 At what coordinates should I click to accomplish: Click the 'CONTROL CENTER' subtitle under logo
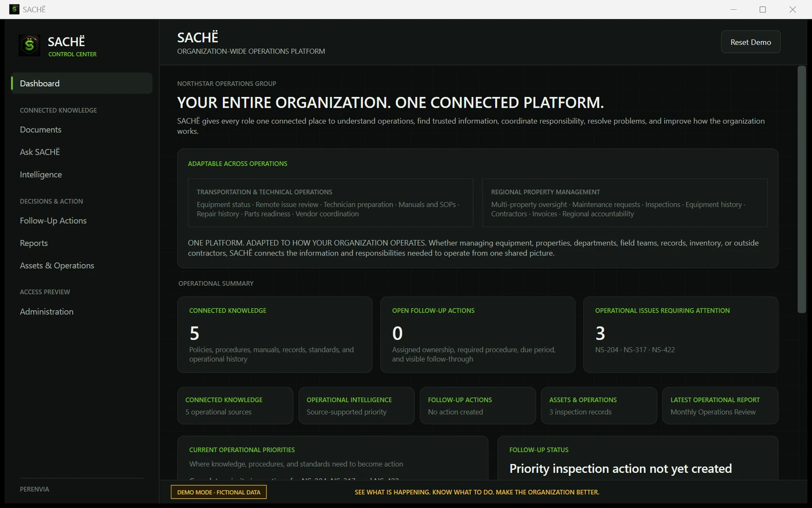[x=73, y=54]
